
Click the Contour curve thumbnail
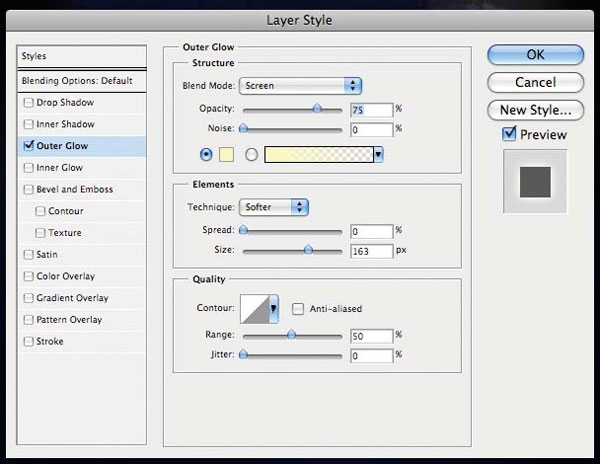coord(255,309)
